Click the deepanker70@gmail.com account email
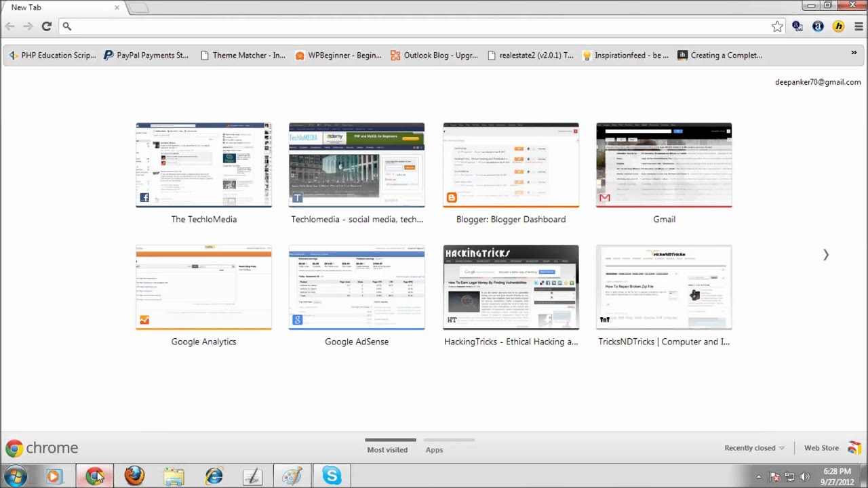The width and height of the screenshot is (868, 488). pyautogui.click(x=818, y=82)
